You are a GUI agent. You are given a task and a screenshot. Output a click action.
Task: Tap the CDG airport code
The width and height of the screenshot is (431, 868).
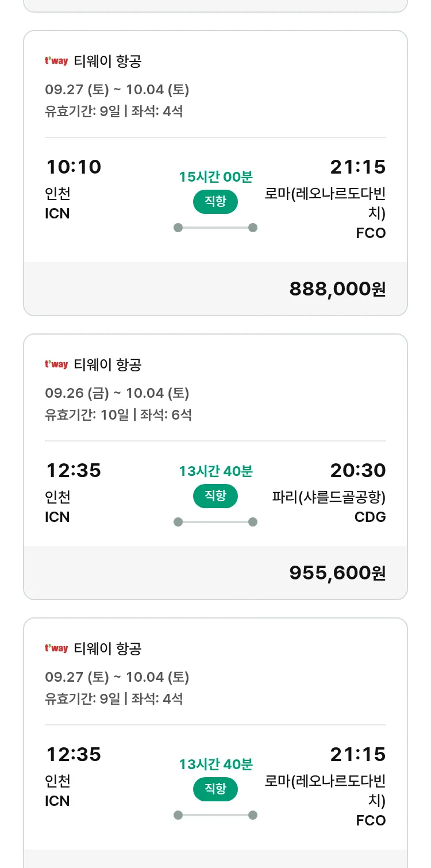pyautogui.click(x=370, y=517)
